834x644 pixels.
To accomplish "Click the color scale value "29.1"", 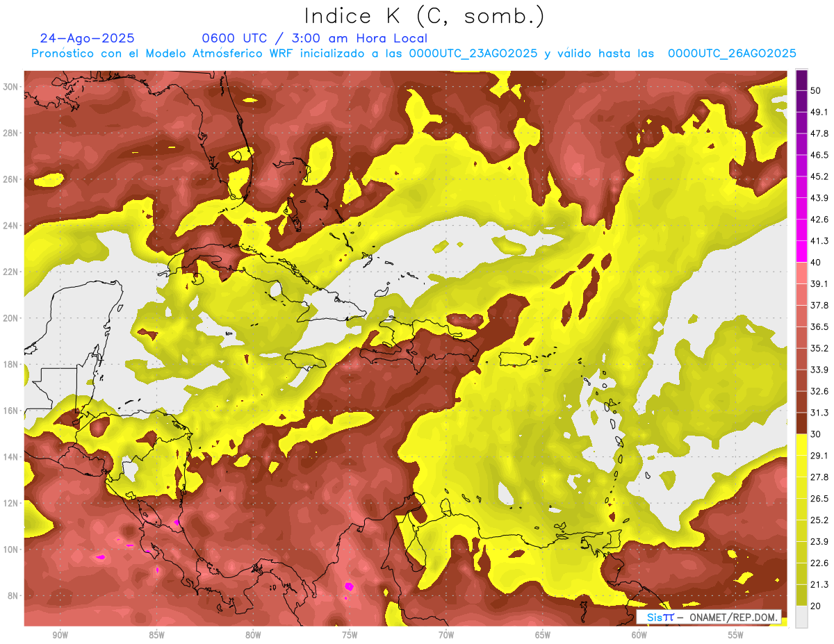I will click(819, 456).
